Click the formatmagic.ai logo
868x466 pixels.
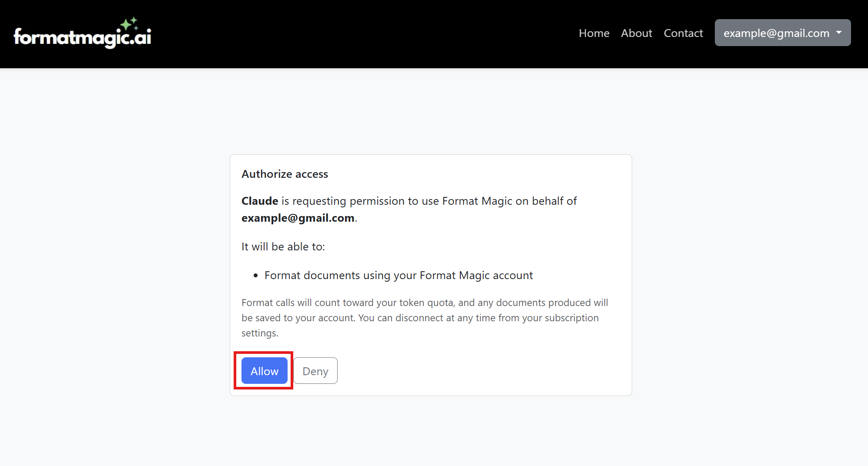pyautogui.click(x=83, y=33)
